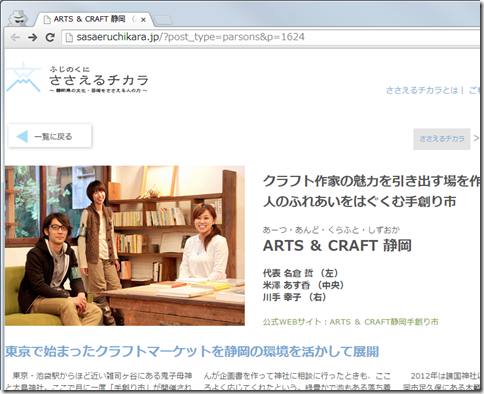Click the ささえるチカラ site logo
Screen dimensions: 484x394
coord(23,77)
